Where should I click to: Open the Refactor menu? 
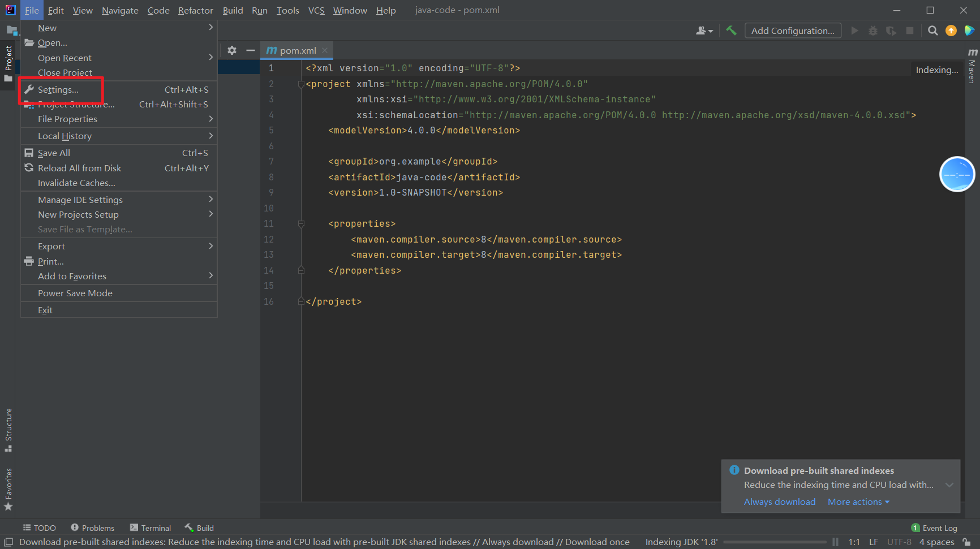(196, 10)
